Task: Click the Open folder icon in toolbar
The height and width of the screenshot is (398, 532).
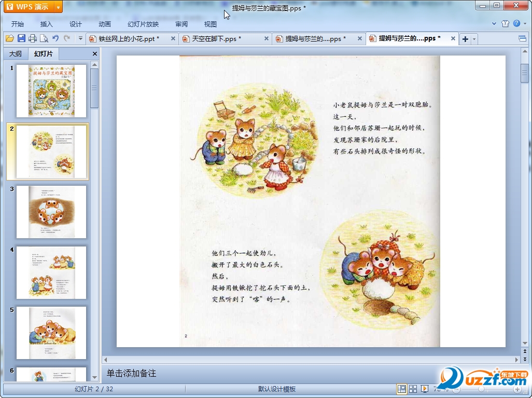Action: click(x=10, y=38)
